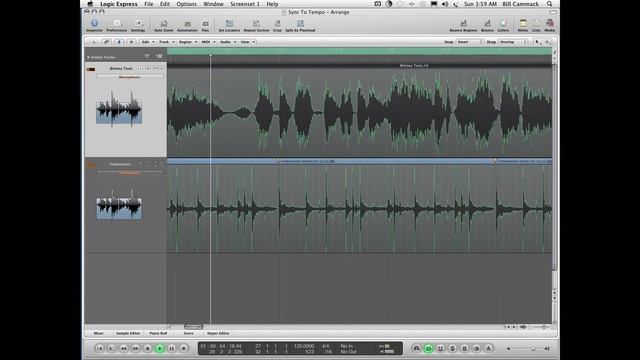Select the pointer tool in Arrange header
Image resolution: width=640 pixels, height=360 pixels.
(x=537, y=42)
